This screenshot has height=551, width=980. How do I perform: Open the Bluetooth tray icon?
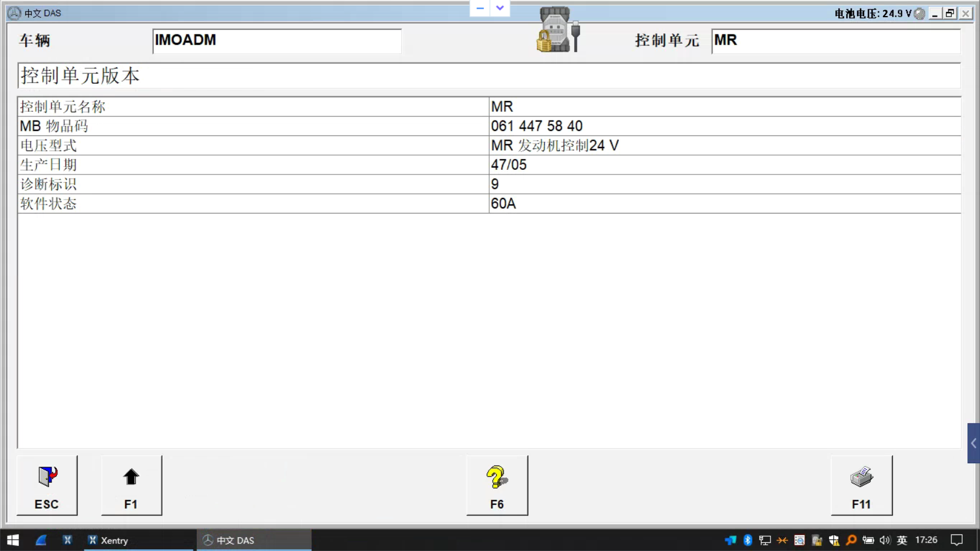click(747, 540)
